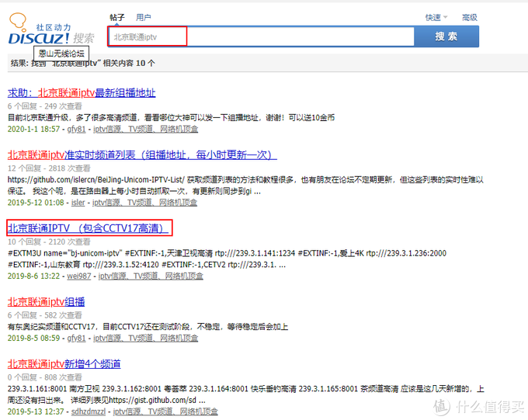Open post 北京联通iptv组播
Image resolution: width=528 pixels, height=420 pixels.
[46, 302]
